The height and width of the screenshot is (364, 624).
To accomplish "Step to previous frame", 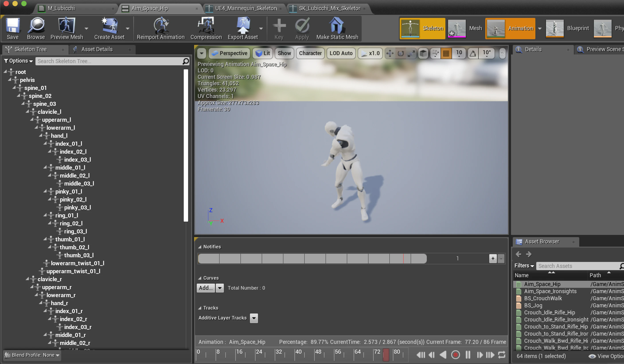I will pos(432,355).
